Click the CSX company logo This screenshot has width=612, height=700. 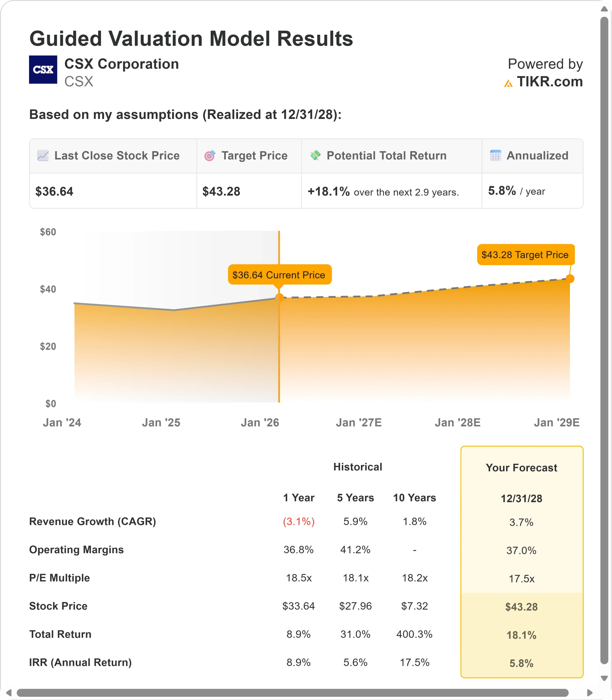(x=43, y=69)
